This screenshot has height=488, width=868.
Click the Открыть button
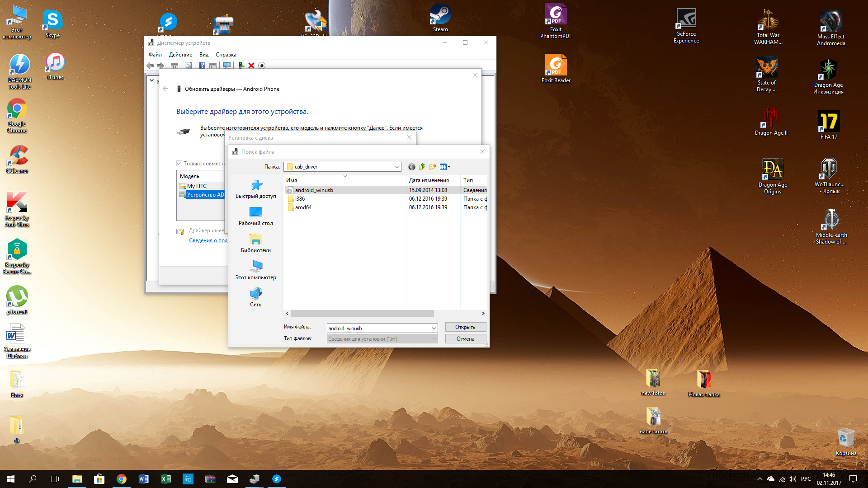coord(465,327)
